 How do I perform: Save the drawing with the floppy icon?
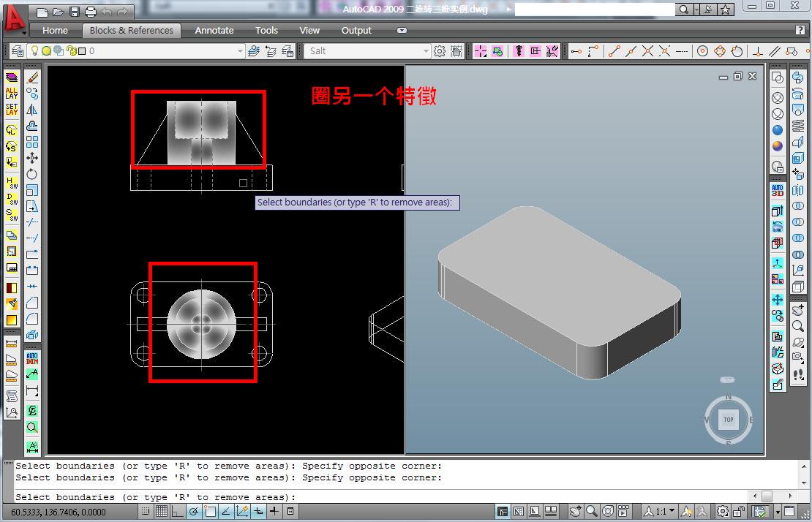75,12
